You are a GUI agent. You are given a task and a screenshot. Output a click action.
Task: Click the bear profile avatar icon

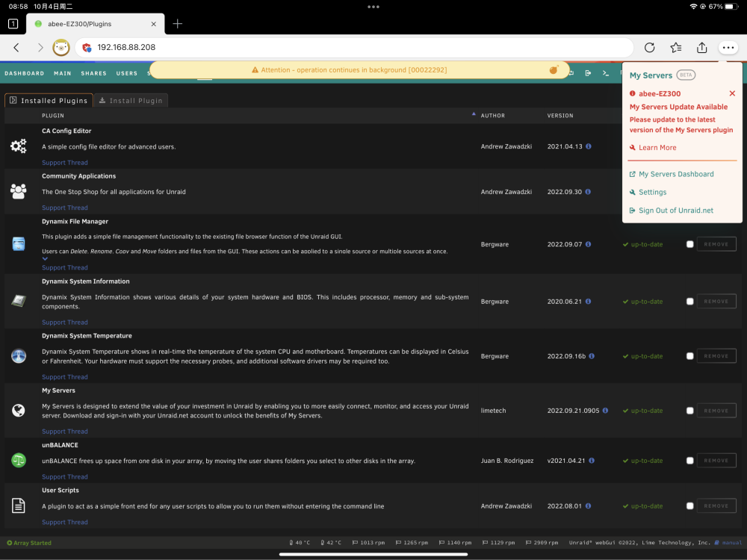click(61, 47)
